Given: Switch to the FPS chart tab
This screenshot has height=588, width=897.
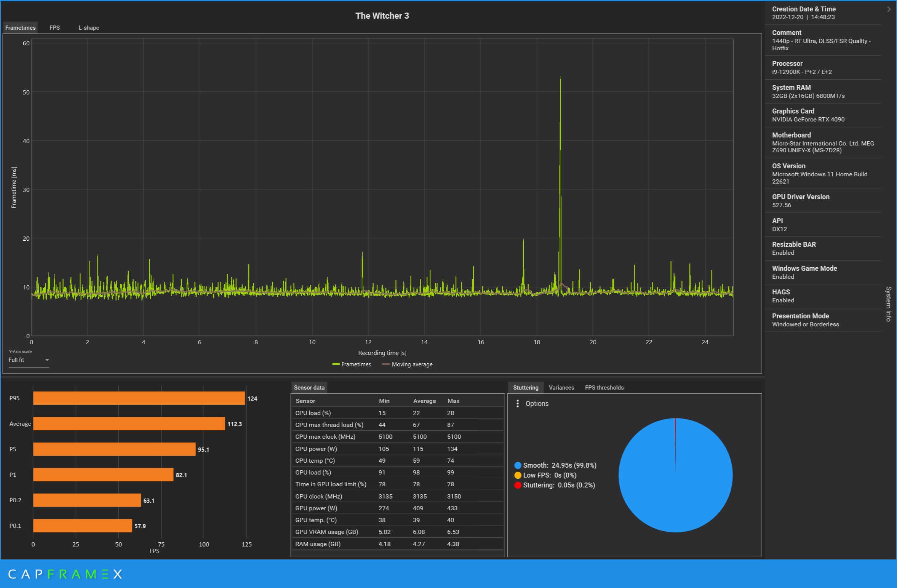Looking at the screenshot, I should tap(54, 28).
